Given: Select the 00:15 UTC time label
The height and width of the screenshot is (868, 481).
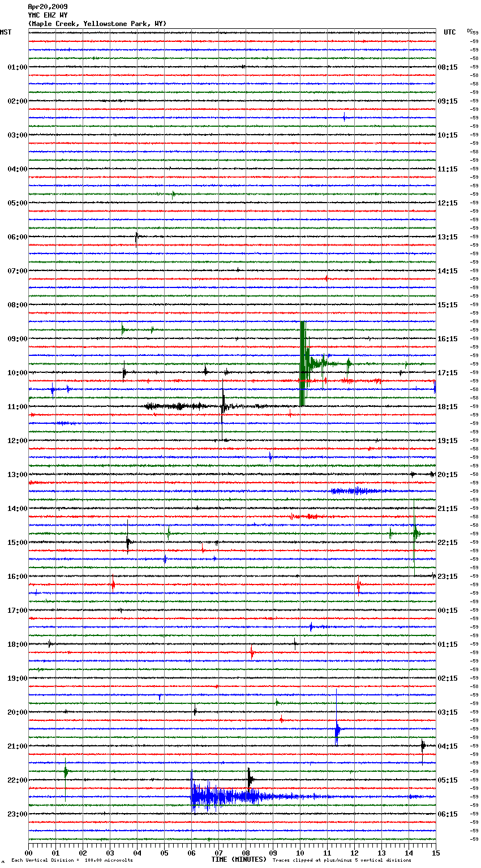Looking at the screenshot, I should tap(448, 611).
